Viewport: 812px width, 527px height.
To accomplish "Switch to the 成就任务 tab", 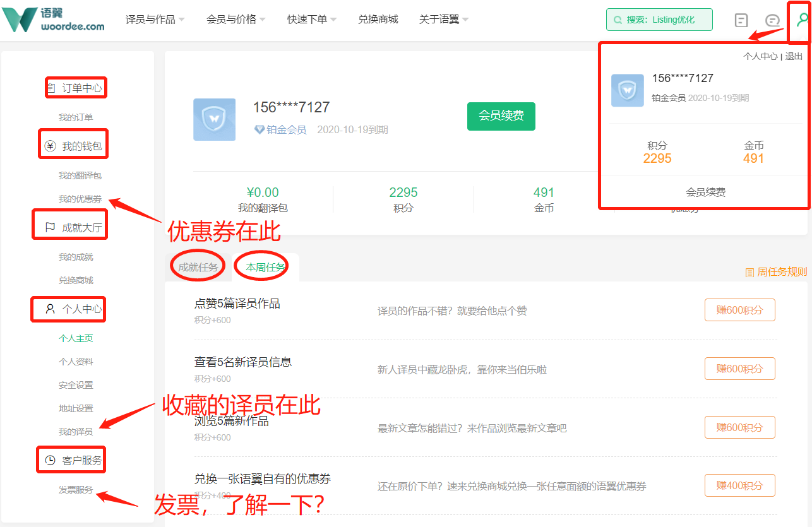I will 198,268.
